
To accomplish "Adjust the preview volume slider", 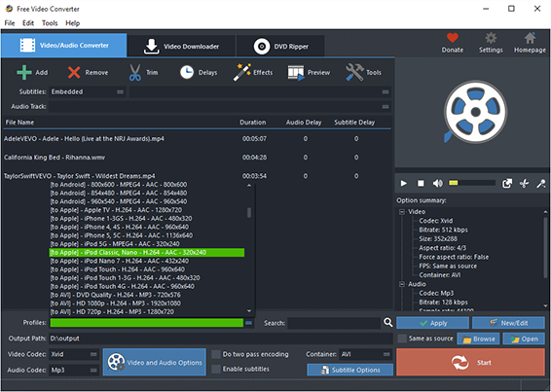I will (x=472, y=183).
